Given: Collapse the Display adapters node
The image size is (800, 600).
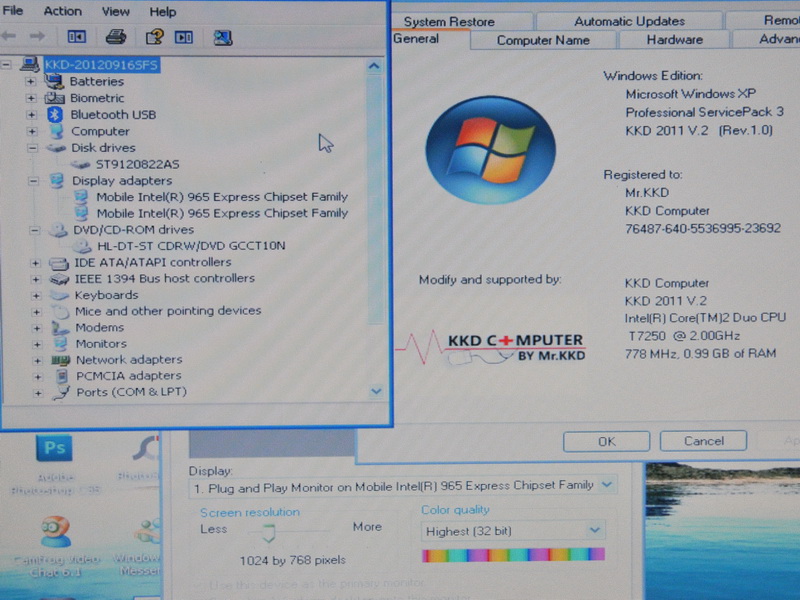Looking at the screenshot, I should [32, 181].
